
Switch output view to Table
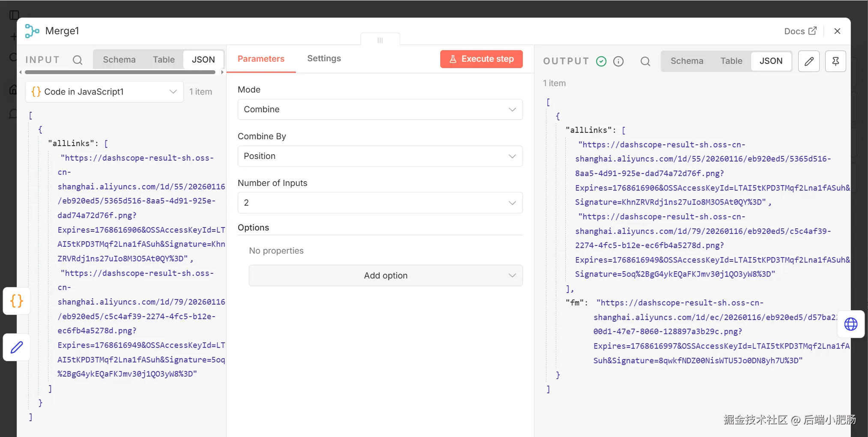(x=731, y=61)
